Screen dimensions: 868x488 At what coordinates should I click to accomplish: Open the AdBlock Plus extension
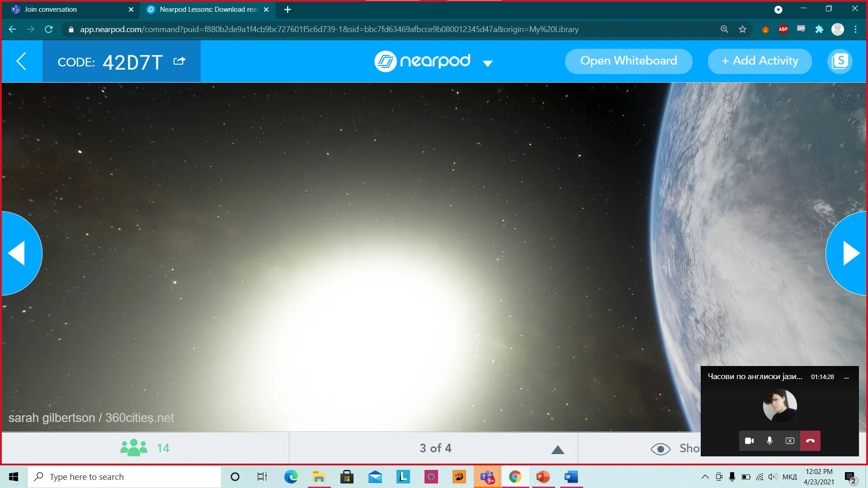[783, 29]
